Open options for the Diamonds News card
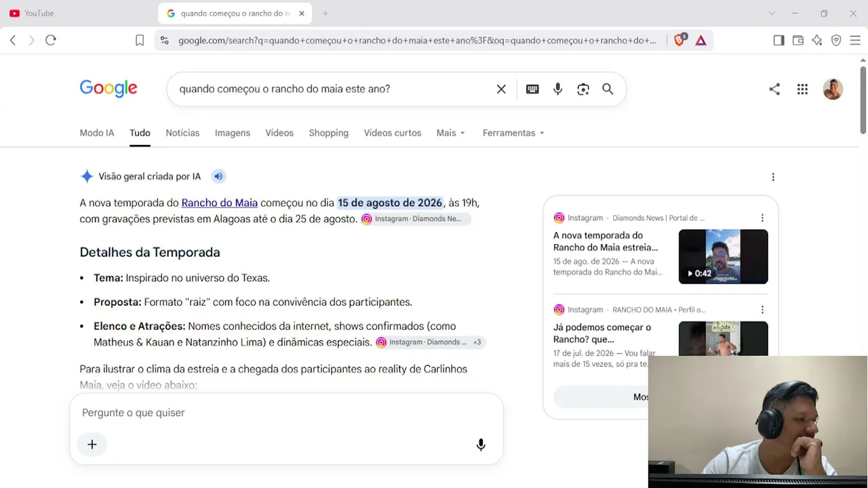 tap(762, 218)
